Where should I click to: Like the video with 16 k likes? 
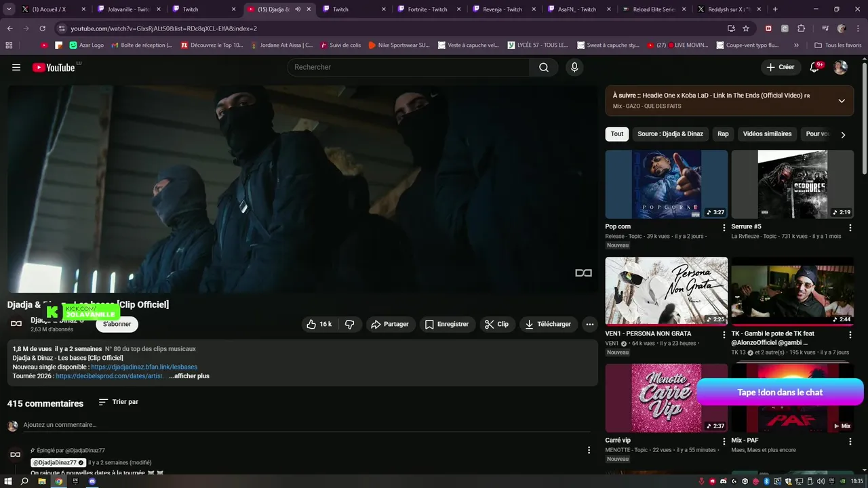pyautogui.click(x=319, y=324)
